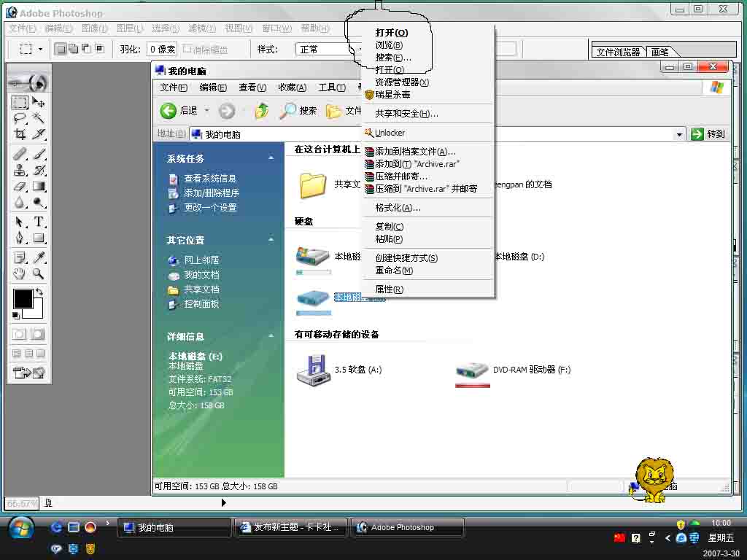Choose Subtract from selection mode in options bar
The width and height of the screenshot is (747, 560).
86,49
